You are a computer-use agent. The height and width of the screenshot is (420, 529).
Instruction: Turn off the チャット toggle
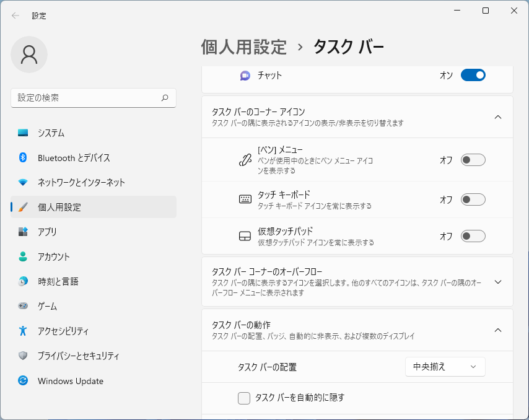tap(473, 75)
